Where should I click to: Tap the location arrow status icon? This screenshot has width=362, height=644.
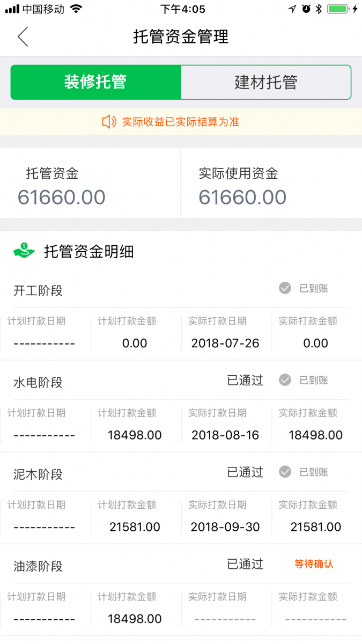292,9
